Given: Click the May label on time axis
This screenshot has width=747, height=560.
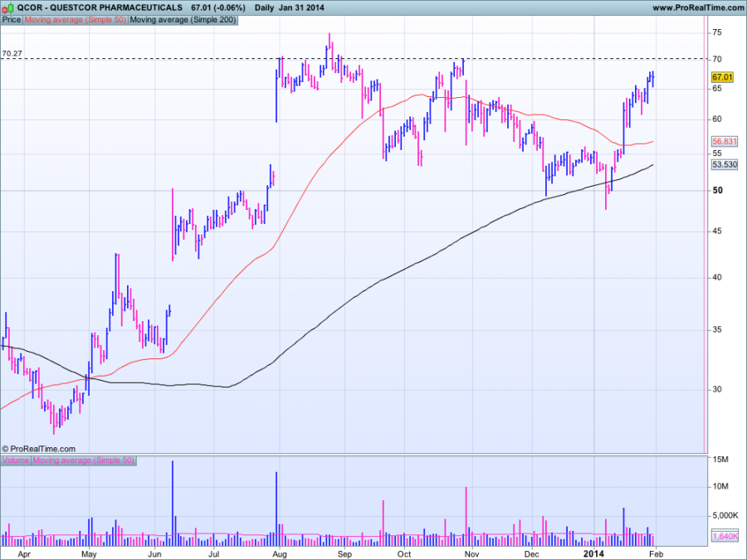Looking at the screenshot, I should 89,554.
